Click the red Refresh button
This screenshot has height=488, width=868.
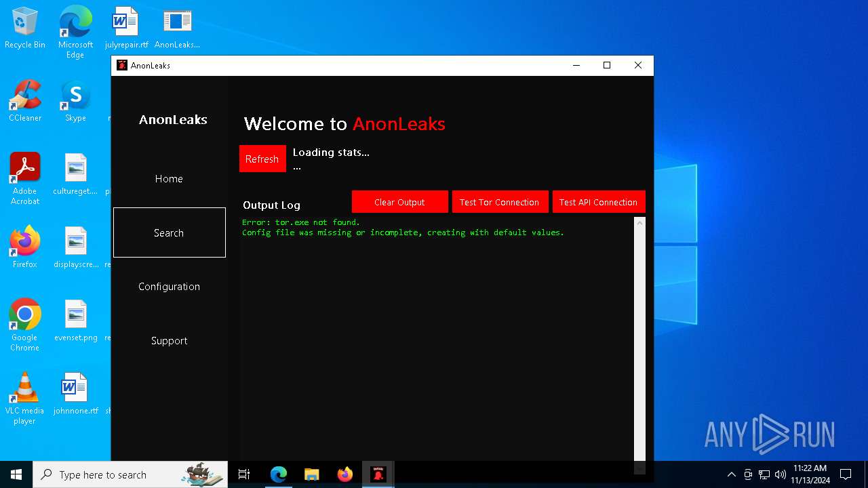[x=262, y=159]
